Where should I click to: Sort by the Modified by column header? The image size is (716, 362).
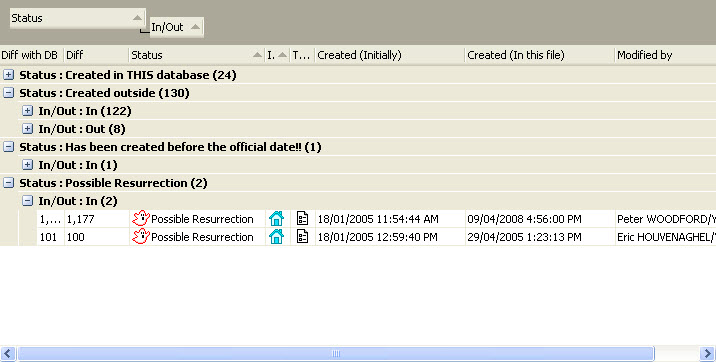[665, 55]
